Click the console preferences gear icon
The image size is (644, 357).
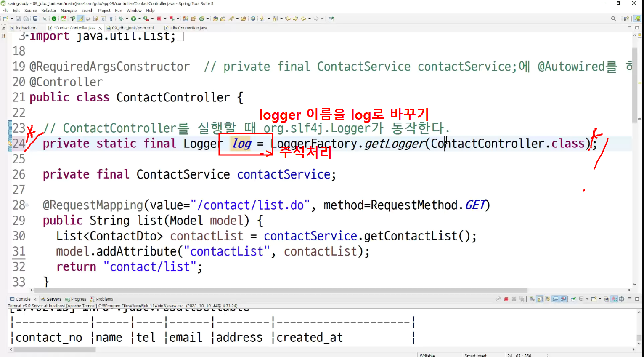click(x=621, y=299)
